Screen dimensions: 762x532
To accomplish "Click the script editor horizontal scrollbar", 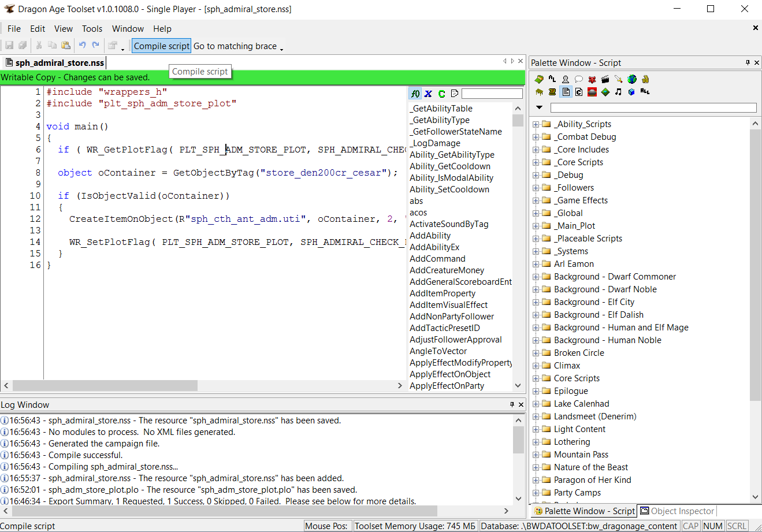I will tap(203, 385).
